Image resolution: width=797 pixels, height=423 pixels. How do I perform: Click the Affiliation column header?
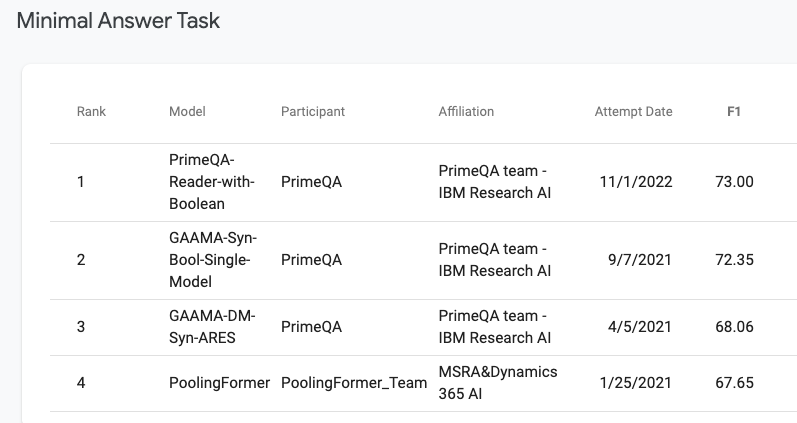pyautogui.click(x=466, y=112)
